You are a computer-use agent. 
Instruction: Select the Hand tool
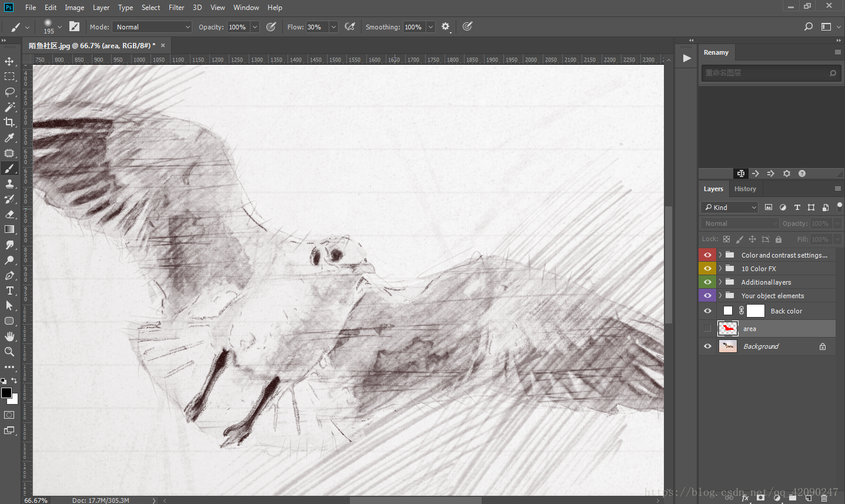[9, 336]
